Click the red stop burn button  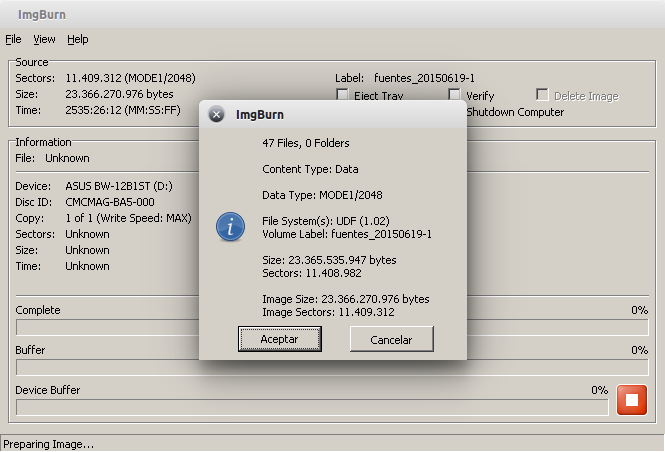631,400
